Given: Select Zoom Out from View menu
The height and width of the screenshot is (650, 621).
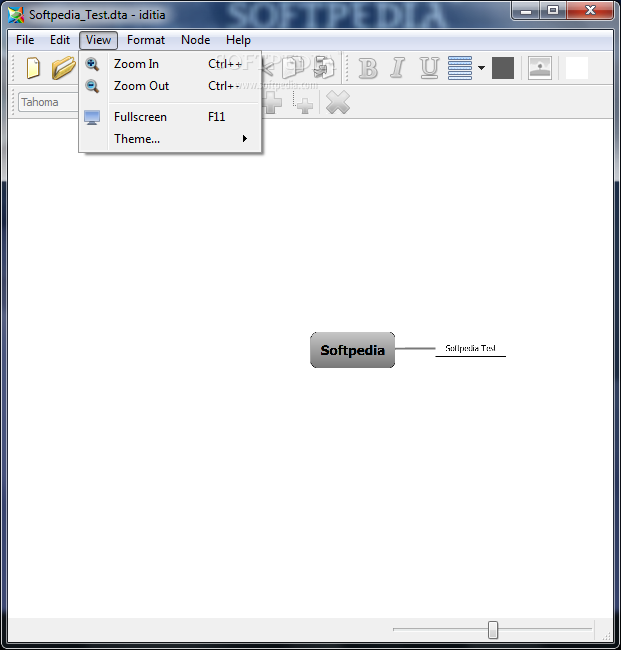Looking at the screenshot, I should 170,86.
